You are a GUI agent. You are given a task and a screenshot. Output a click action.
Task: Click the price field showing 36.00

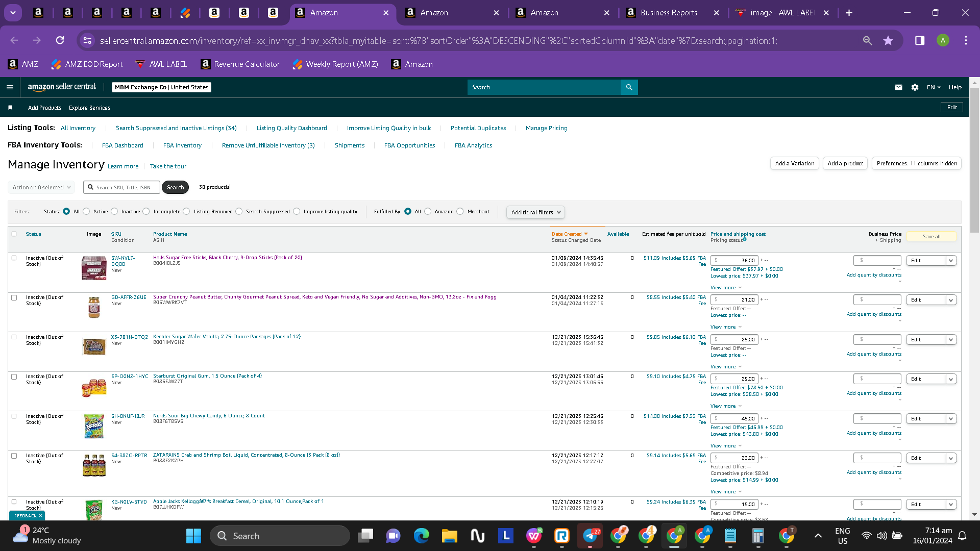pos(734,260)
